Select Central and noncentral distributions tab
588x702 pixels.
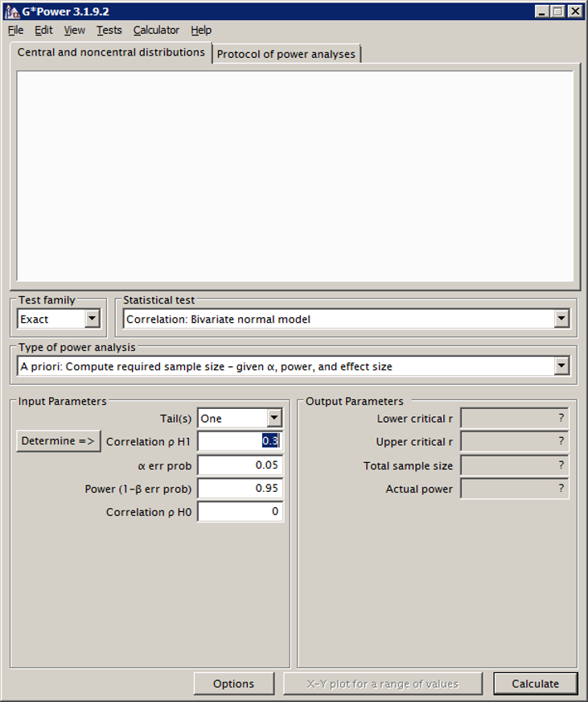point(111,52)
